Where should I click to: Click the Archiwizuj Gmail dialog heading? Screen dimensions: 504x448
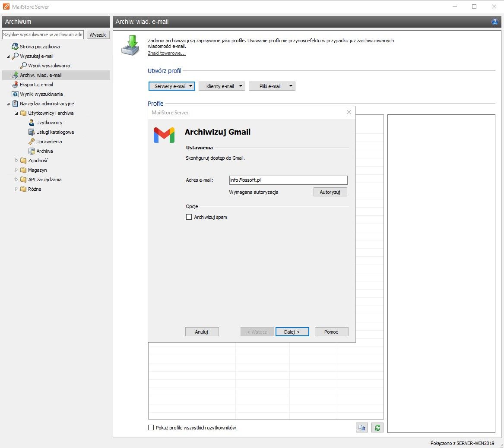218,132
